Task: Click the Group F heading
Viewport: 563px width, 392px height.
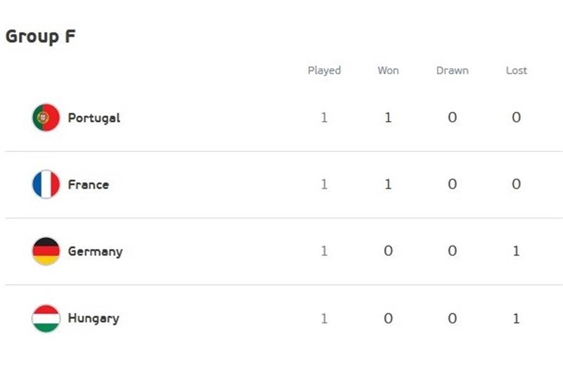Action: coord(40,37)
